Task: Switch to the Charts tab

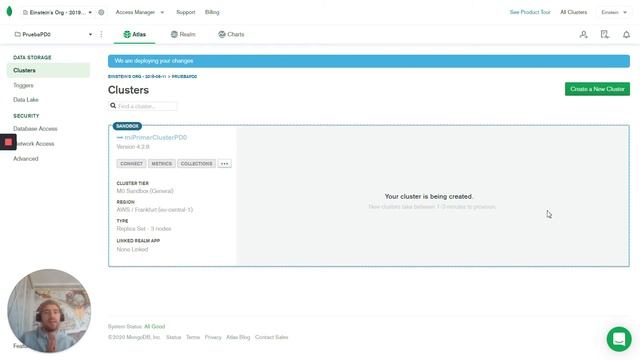Action: coord(231,34)
